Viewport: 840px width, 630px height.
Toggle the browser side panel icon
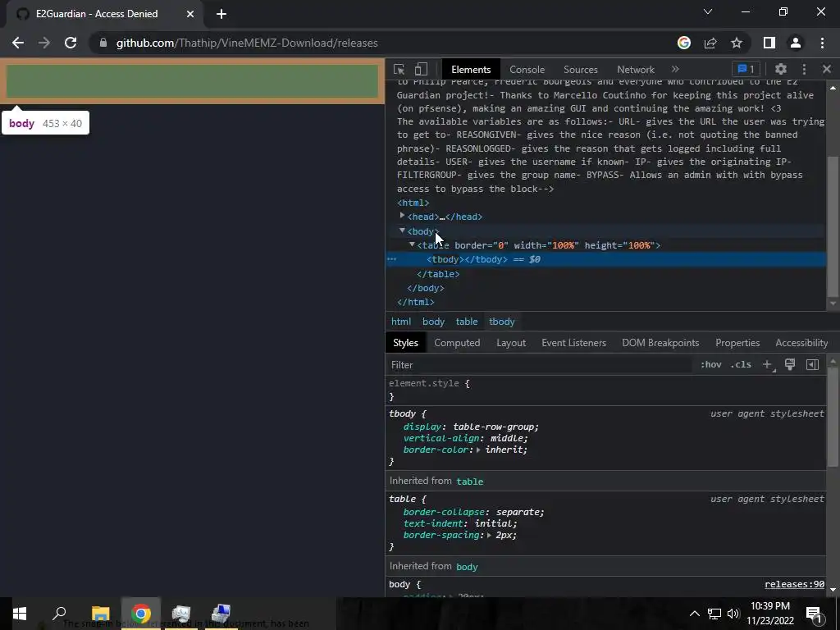[769, 43]
